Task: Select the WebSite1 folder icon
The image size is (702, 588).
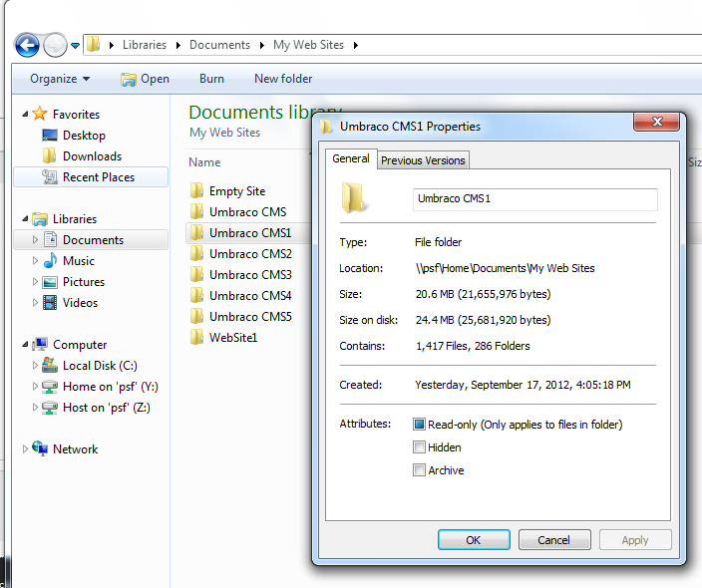Action: [x=196, y=338]
